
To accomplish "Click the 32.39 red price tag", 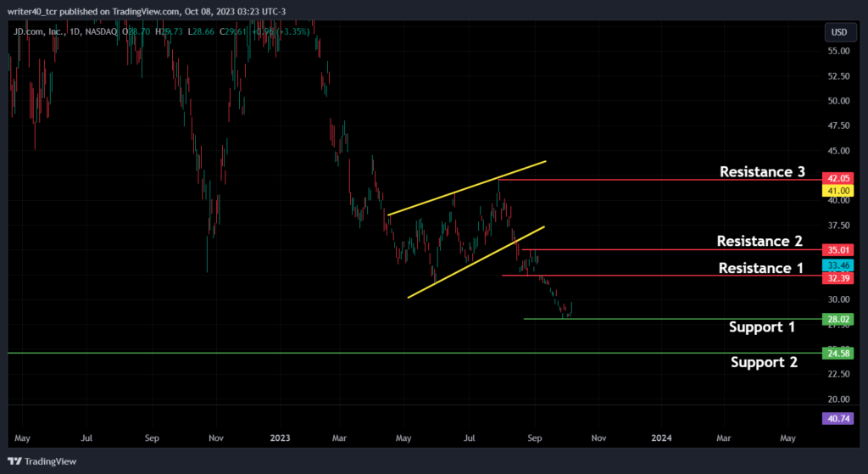I will pos(838,278).
